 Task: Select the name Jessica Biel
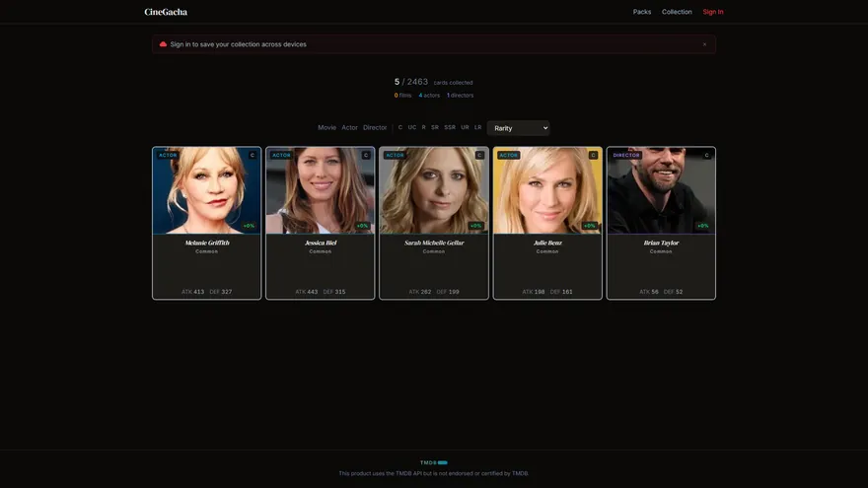click(320, 243)
